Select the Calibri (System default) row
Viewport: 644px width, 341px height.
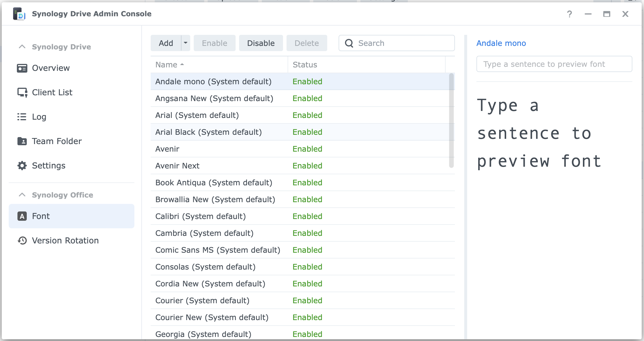(303, 216)
